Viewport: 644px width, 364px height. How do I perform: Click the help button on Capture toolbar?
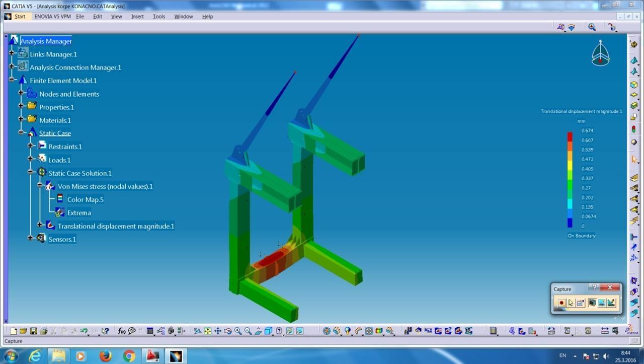point(594,287)
